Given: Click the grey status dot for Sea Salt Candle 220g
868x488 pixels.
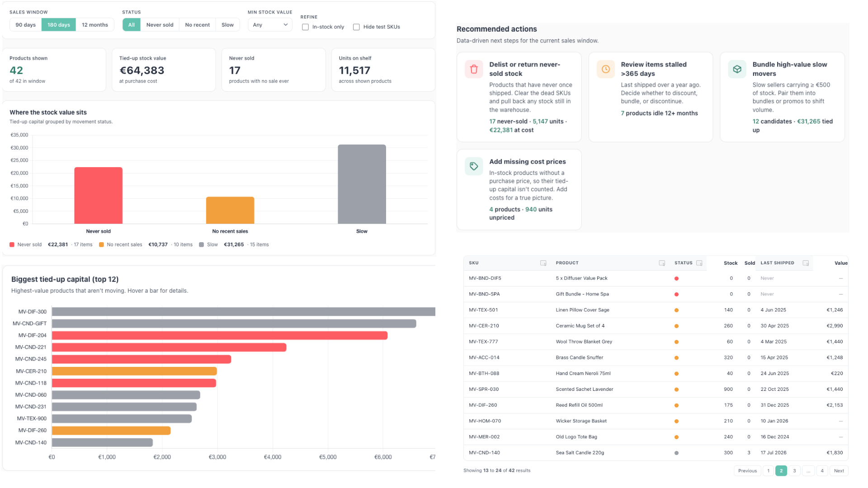Looking at the screenshot, I should 676,453.
